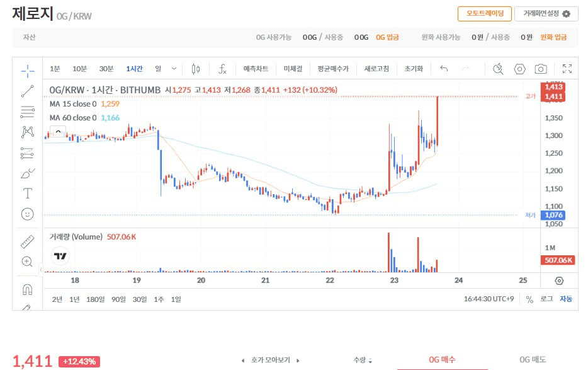
Task: Select the ruler measurement tool
Action: coord(26,241)
